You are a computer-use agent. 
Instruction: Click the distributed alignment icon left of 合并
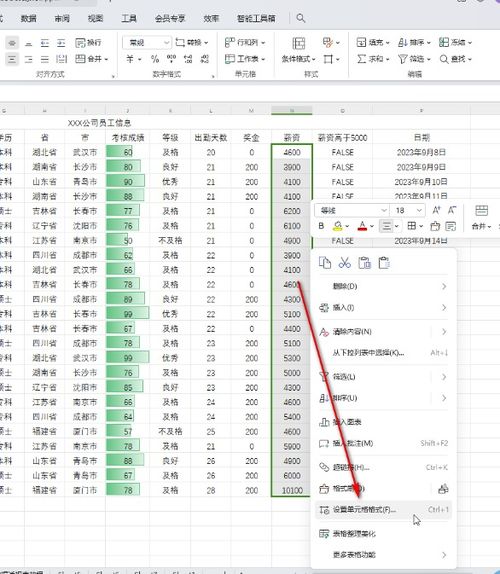click(61, 59)
